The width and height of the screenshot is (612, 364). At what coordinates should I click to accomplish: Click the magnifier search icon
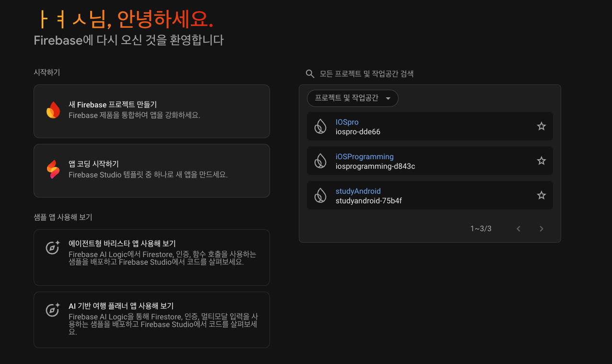click(x=310, y=74)
